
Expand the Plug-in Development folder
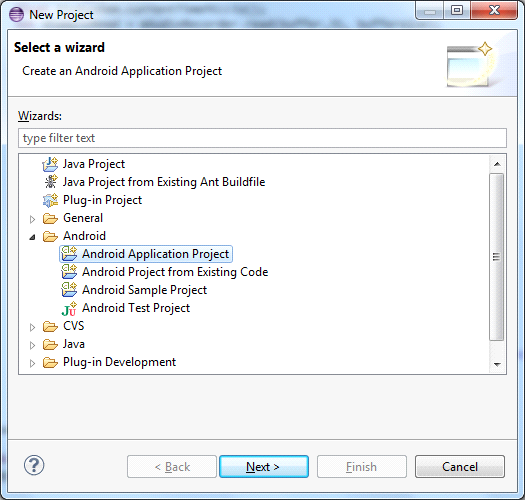pyautogui.click(x=32, y=363)
